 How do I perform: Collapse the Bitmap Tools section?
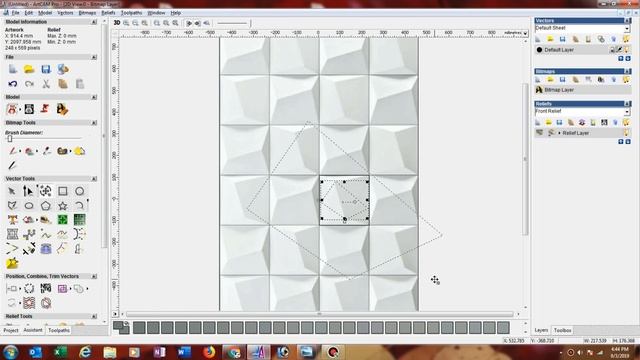94,123
